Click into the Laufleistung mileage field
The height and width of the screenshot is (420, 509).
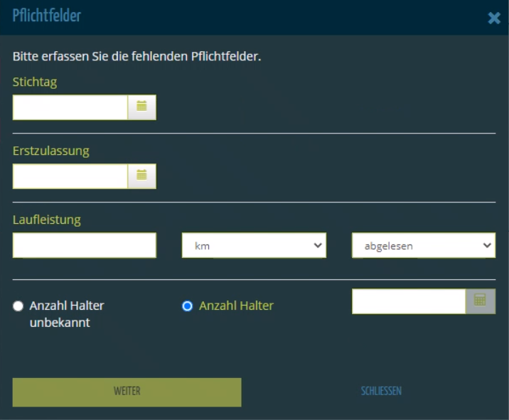coord(84,246)
